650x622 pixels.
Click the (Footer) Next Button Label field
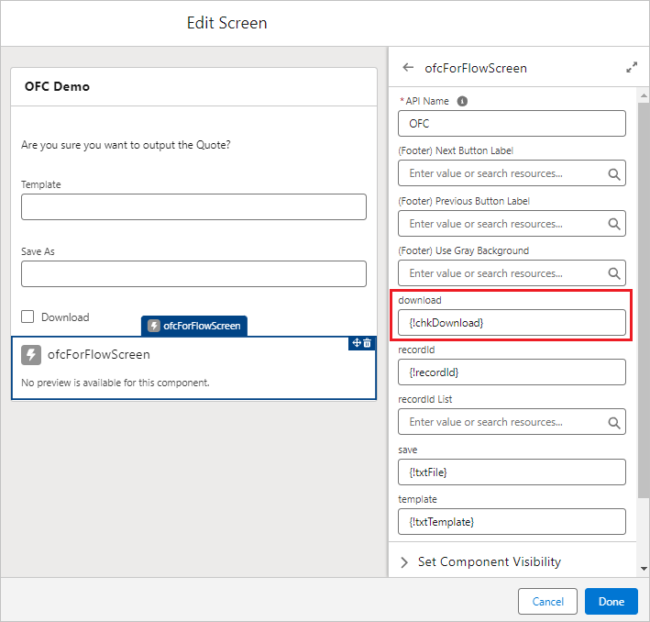(512, 173)
